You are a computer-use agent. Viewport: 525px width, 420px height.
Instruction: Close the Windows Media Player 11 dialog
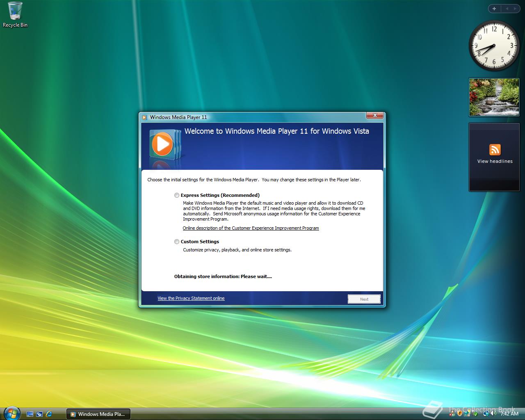(375, 116)
